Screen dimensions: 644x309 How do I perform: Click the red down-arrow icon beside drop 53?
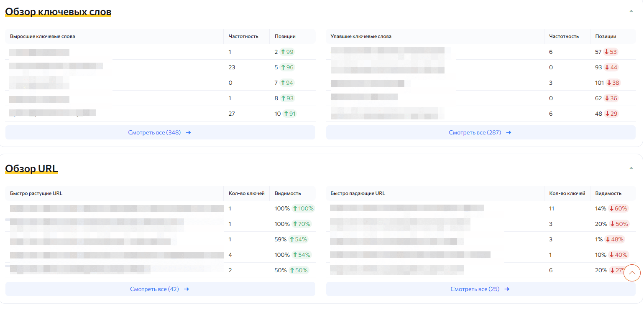click(607, 52)
